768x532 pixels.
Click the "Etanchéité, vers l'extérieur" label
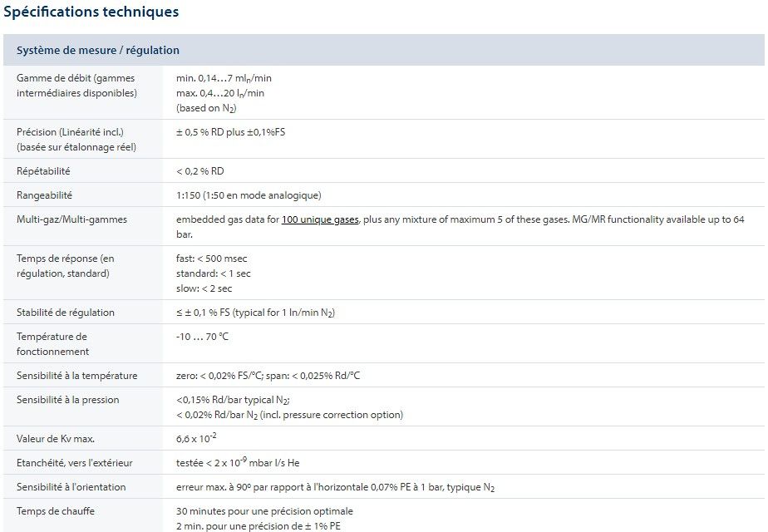click(74, 463)
